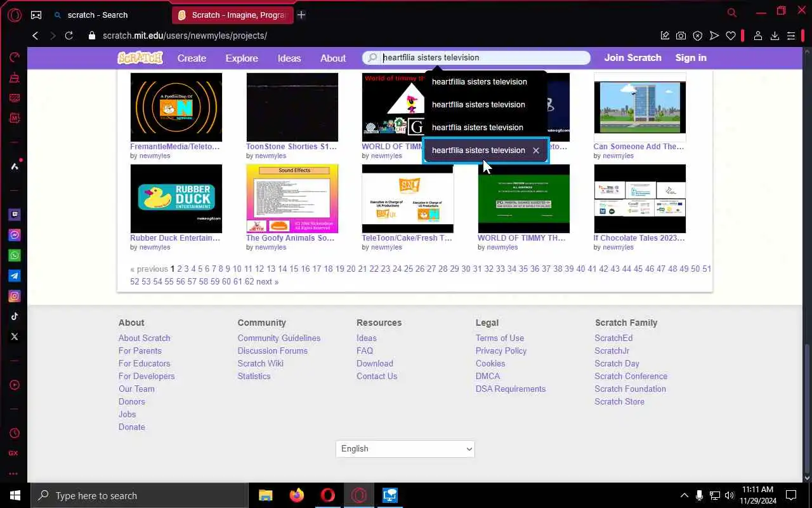The height and width of the screenshot is (508, 812).
Task: Open the Instagram sidebar icon
Action: pyautogui.click(x=14, y=296)
